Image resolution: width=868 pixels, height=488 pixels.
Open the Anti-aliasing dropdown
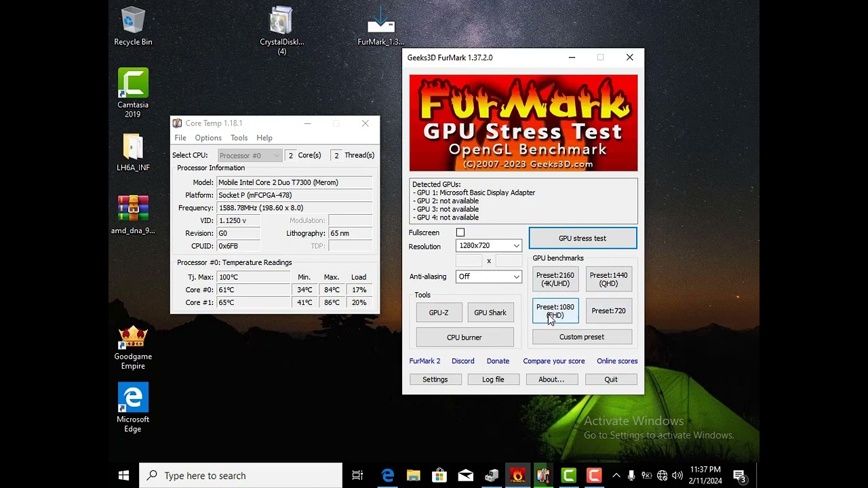[488, 277]
